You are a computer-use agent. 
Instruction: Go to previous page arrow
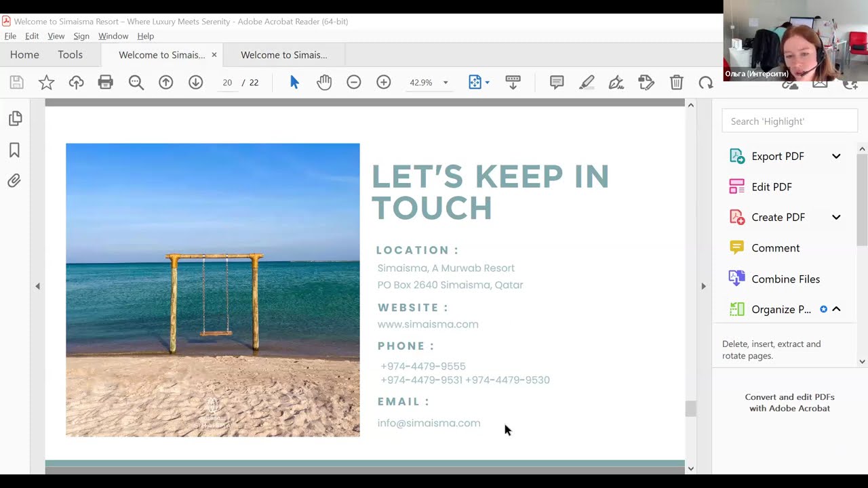coord(166,83)
